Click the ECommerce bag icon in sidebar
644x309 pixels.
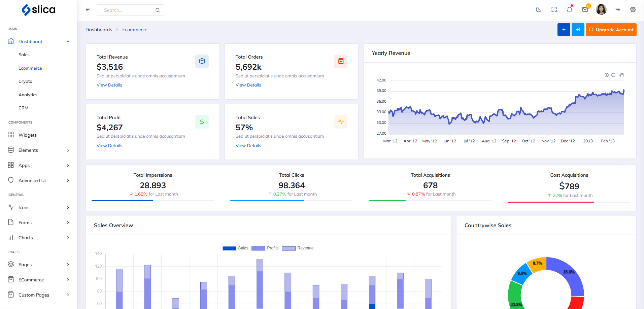(11, 279)
